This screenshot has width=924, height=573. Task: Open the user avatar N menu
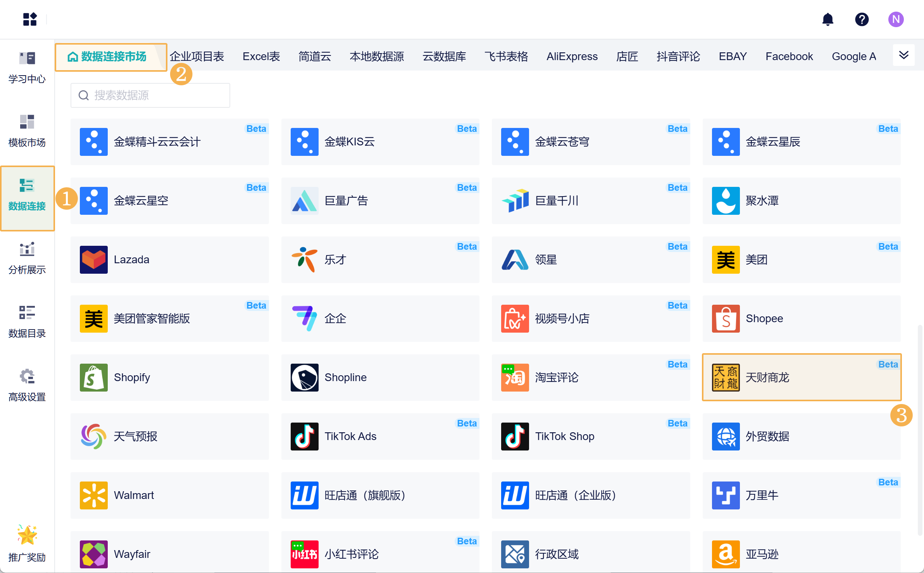pyautogui.click(x=896, y=19)
